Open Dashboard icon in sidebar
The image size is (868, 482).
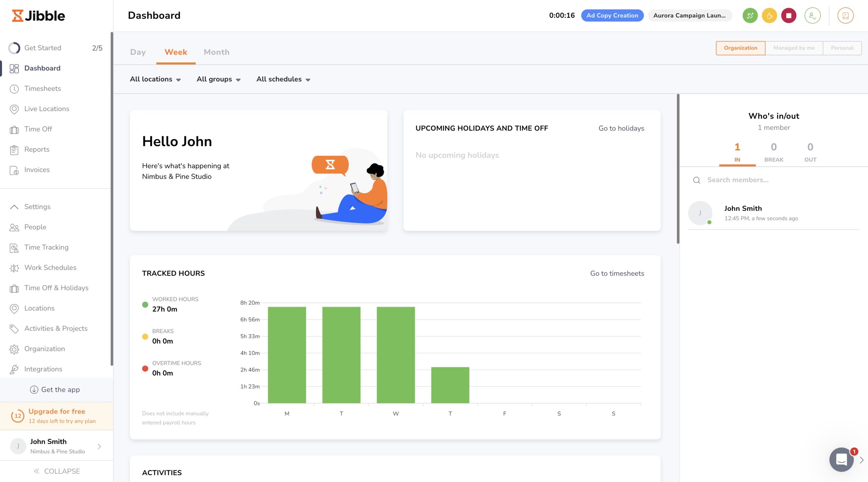tap(14, 68)
